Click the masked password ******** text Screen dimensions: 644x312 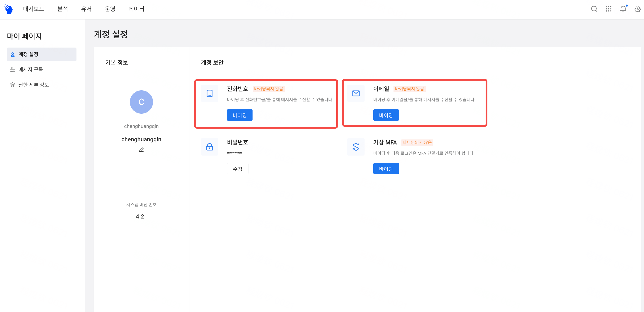pyautogui.click(x=234, y=153)
